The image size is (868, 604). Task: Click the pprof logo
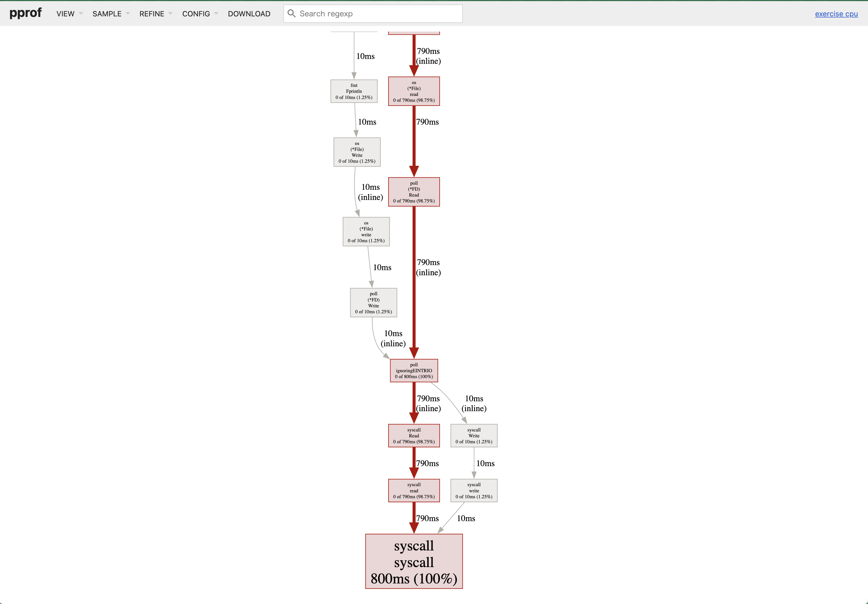click(x=25, y=13)
